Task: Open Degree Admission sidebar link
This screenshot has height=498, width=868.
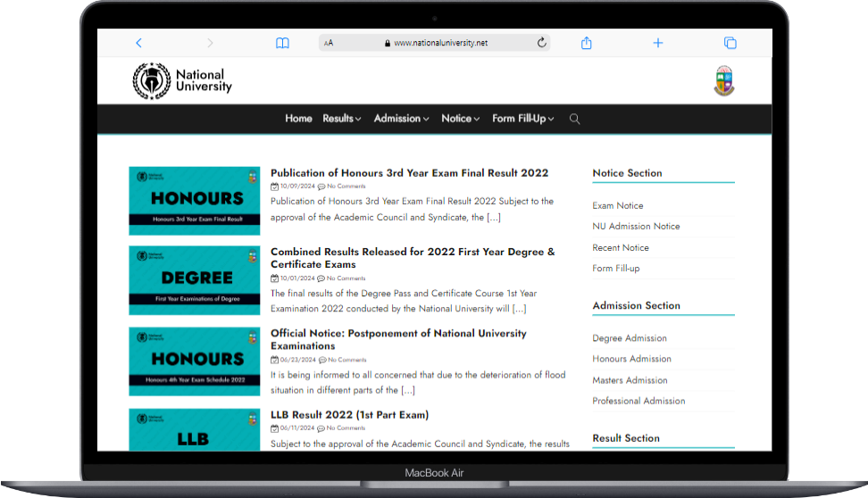Action: (630, 338)
